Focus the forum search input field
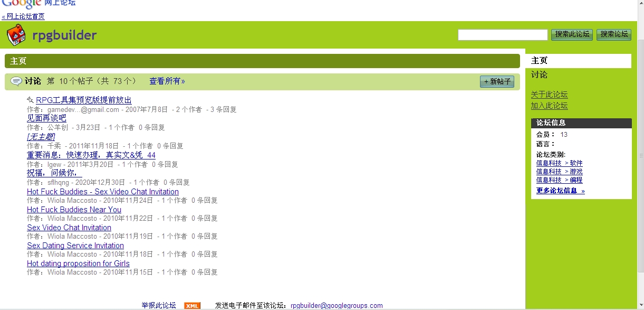 point(503,35)
